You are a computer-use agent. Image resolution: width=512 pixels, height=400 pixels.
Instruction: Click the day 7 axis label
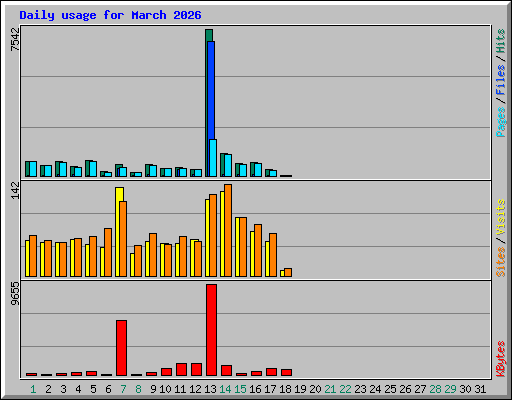coord(123,389)
